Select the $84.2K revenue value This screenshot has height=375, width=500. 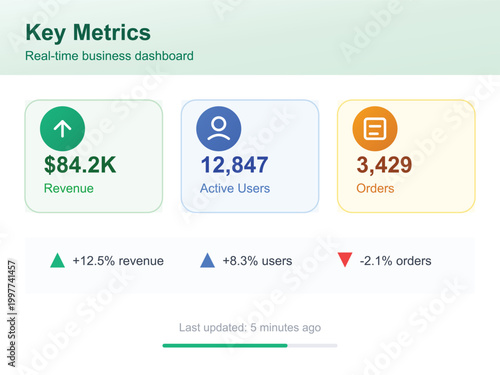pos(80,165)
